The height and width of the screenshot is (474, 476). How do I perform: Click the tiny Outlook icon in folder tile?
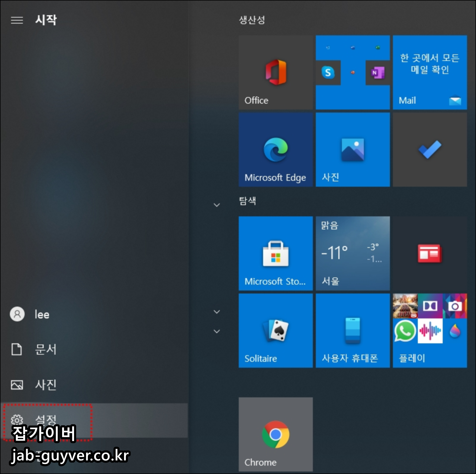coord(328,48)
